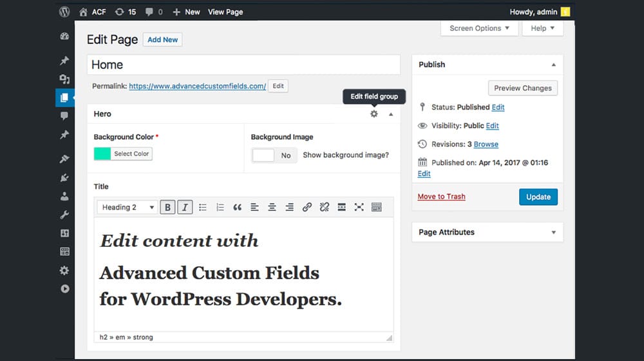Screen dimensions: 644x361
Task: Click the strong element path text
Action: pyautogui.click(x=143, y=337)
